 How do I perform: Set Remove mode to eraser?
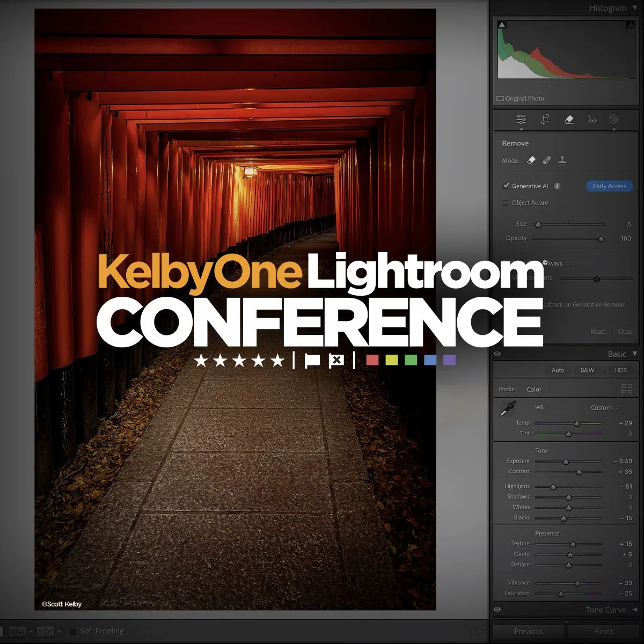[x=531, y=160]
